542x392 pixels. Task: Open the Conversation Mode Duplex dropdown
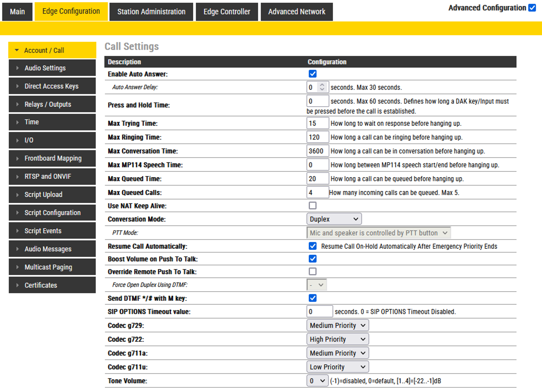[x=334, y=219]
